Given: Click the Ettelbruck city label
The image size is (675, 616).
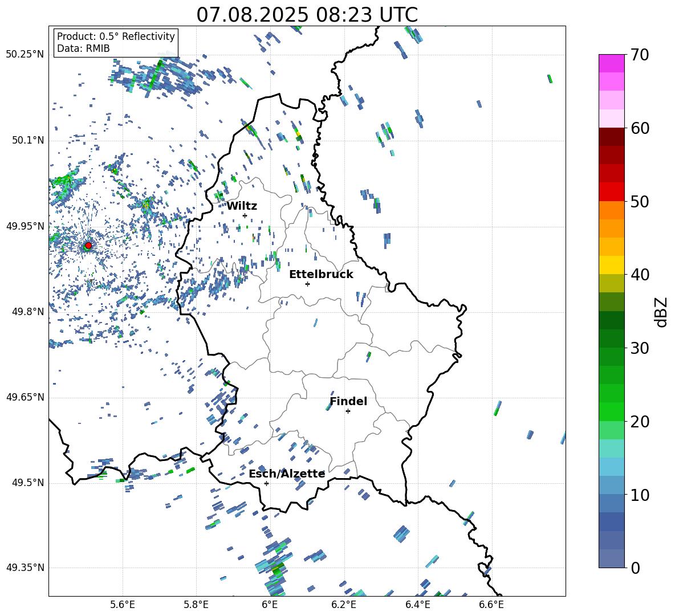Looking at the screenshot, I should pos(321,275).
